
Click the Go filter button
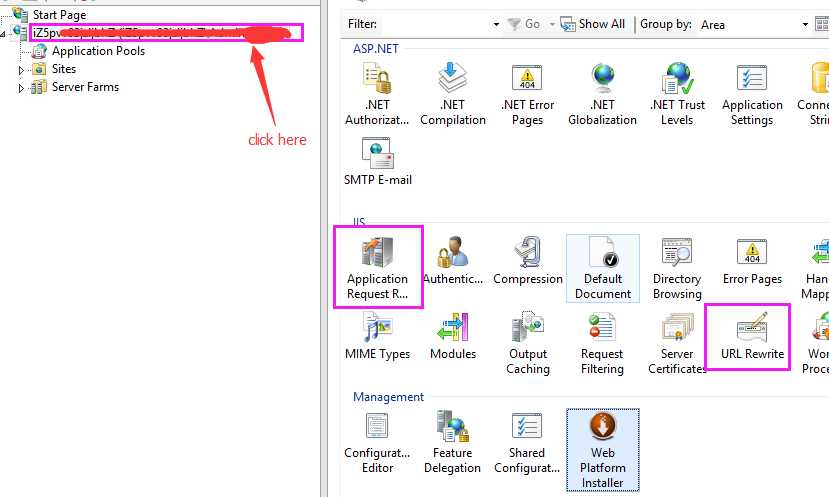click(x=524, y=24)
